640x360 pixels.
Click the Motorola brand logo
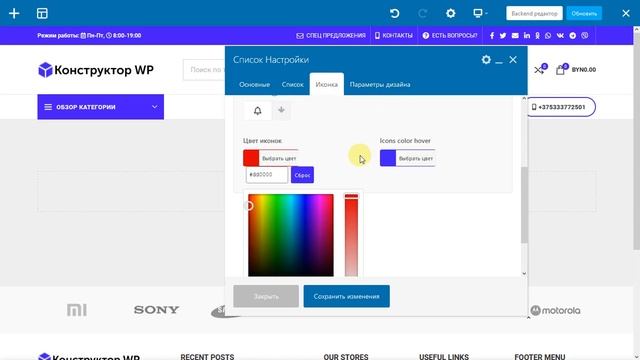[x=555, y=311]
